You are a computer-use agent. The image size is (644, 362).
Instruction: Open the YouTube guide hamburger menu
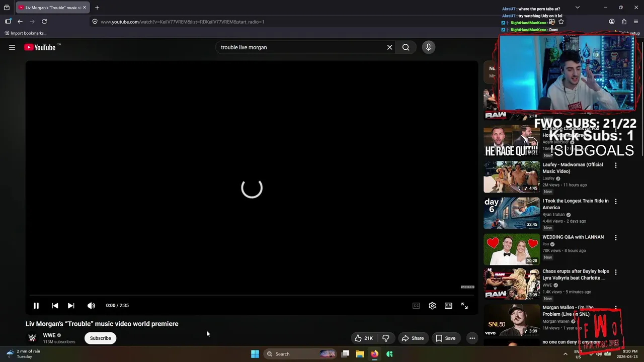(12, 47)
